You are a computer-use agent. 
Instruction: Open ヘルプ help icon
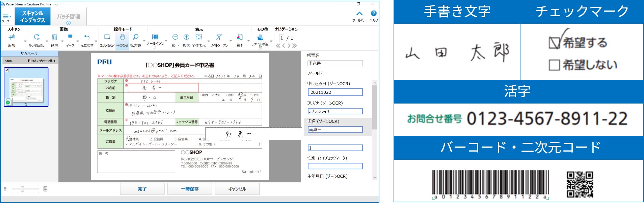tap(374, 14)
